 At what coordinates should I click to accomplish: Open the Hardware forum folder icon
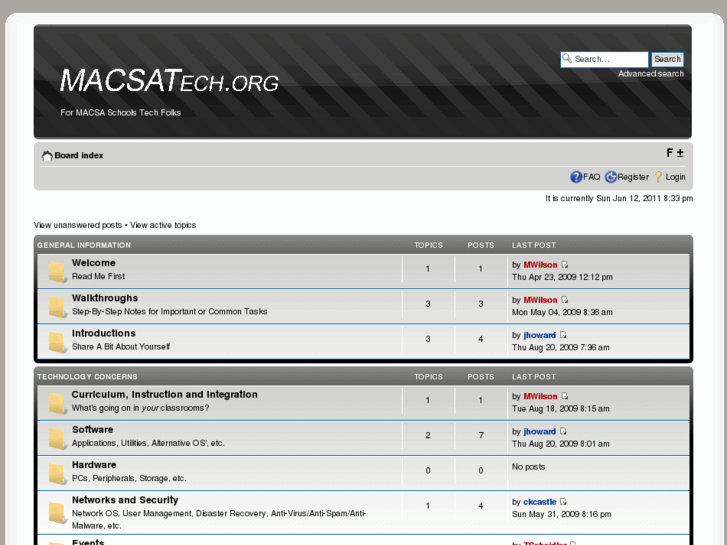(57, 474)
